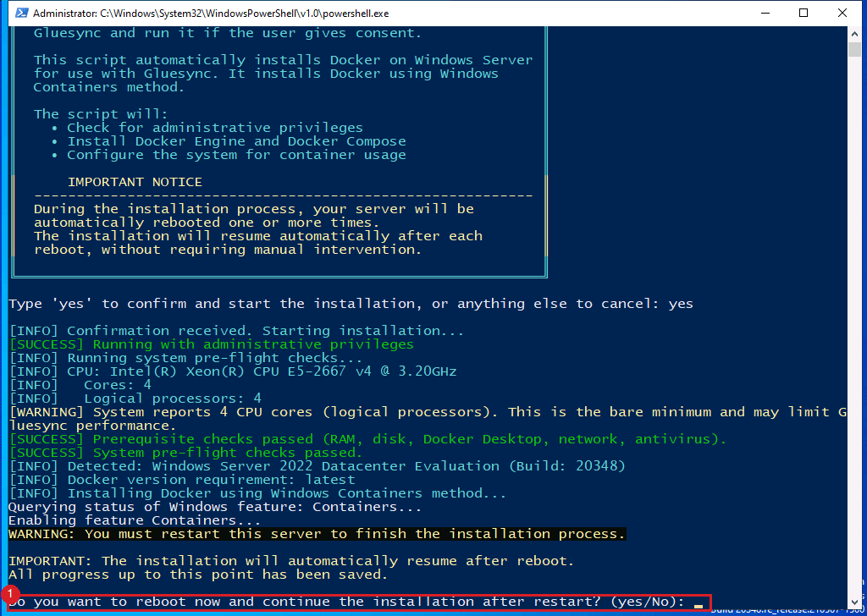Click 'Do you want to reboot now' prompt text
867x616 pixels.
(346, 602)
